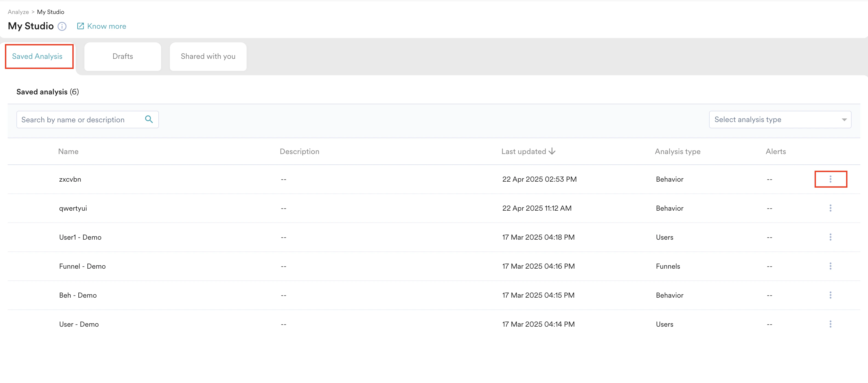The height and width of the screenshot is (383, 868).
Task: Switch to the Drafts tab
Action: click(123, 56)
